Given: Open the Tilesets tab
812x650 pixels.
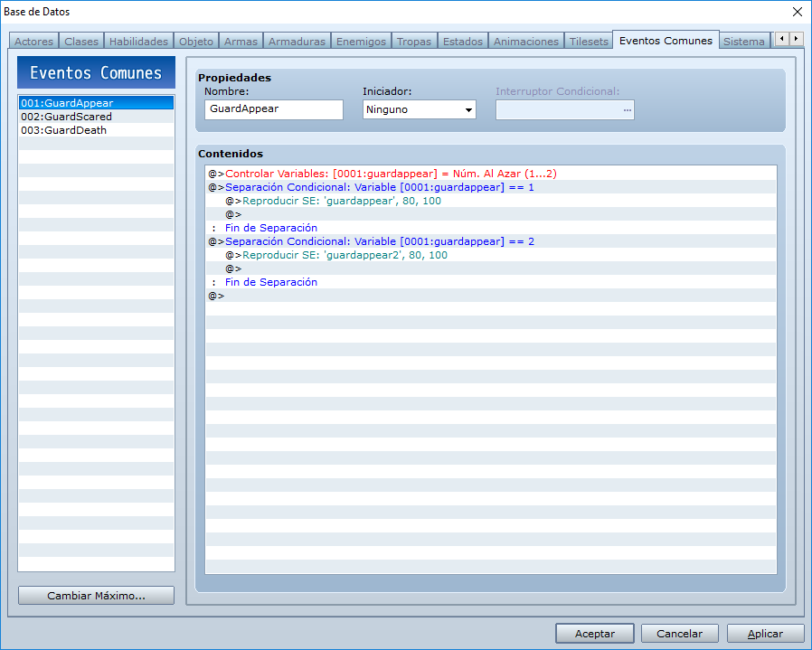Looking at the screenshot, I should tap(589, 42).
